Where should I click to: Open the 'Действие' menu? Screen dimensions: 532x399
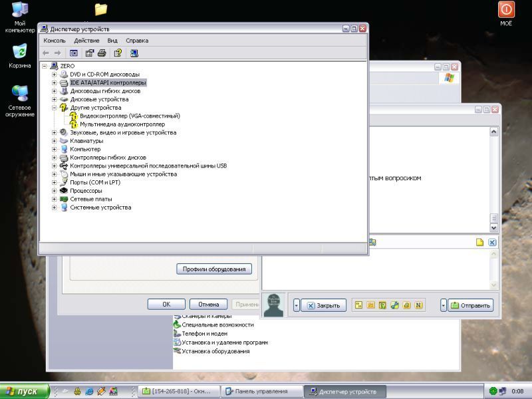[86, 41]
